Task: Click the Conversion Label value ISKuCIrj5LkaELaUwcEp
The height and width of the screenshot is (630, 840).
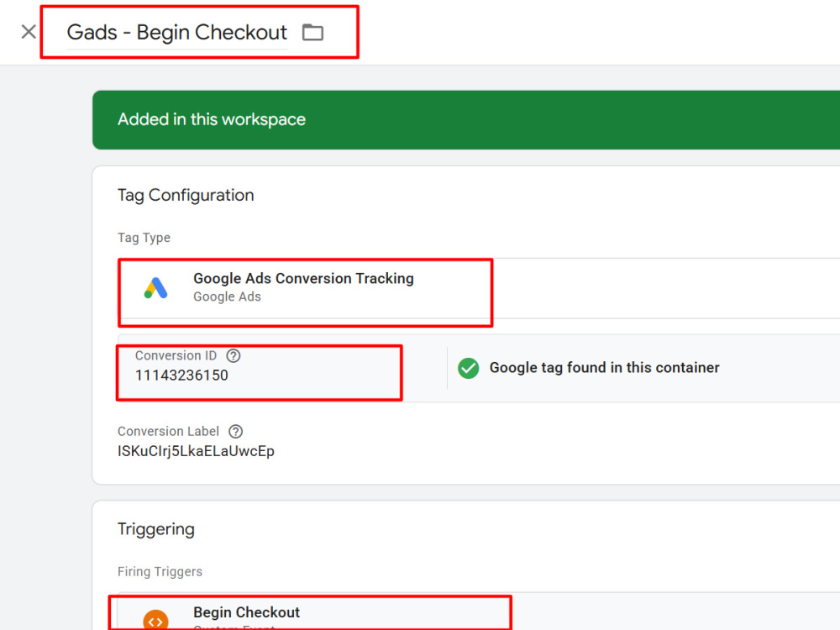Action: coord(196,451)
